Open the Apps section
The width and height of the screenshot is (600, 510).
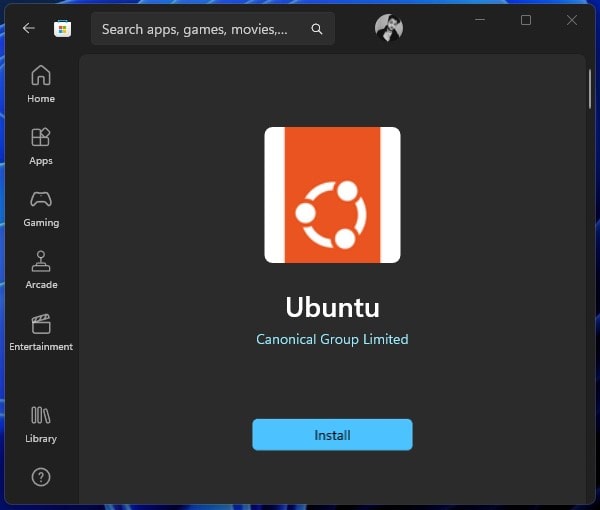tap(41, 146)
